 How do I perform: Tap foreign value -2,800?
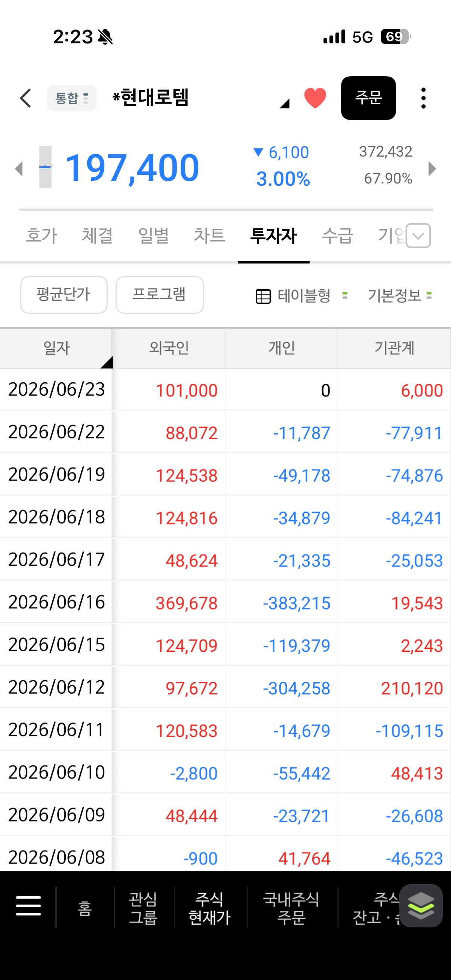point(194,774)
